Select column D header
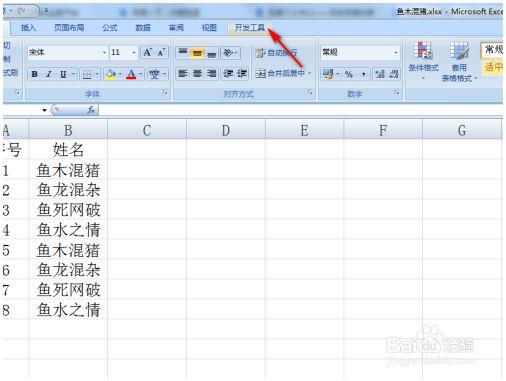506x381 pixels. 226,130
